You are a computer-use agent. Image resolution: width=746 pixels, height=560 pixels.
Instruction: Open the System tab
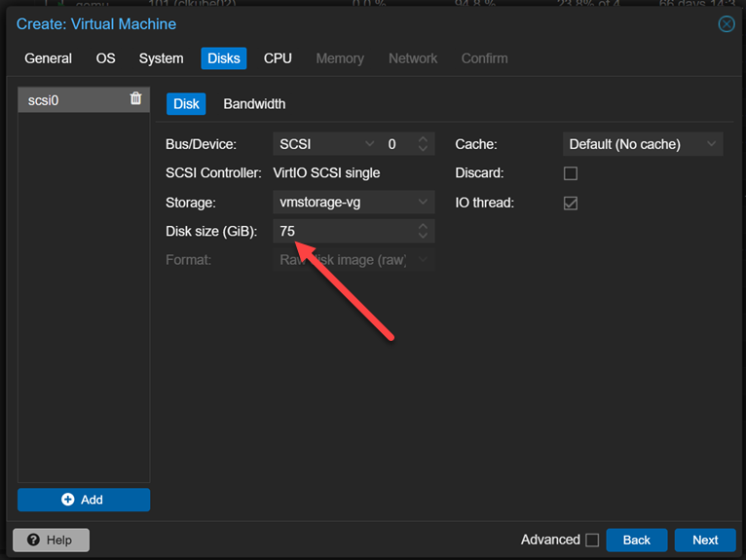(161, 58)
